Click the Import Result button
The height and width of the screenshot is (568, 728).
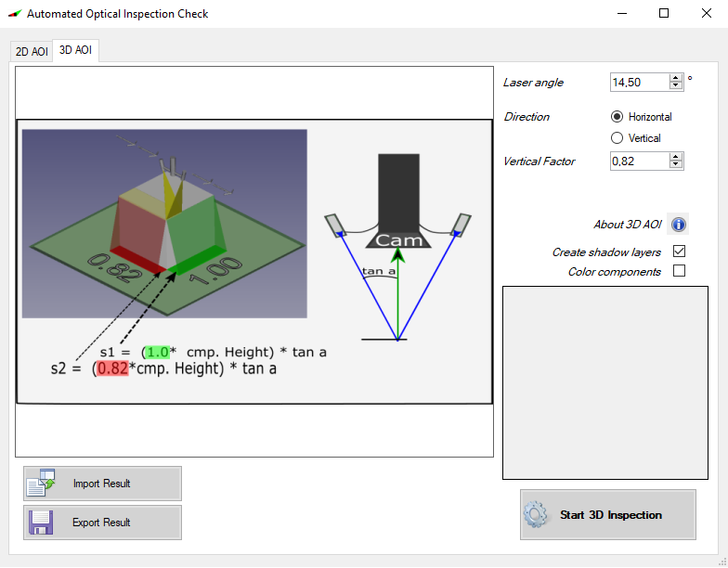click(102, 484)
